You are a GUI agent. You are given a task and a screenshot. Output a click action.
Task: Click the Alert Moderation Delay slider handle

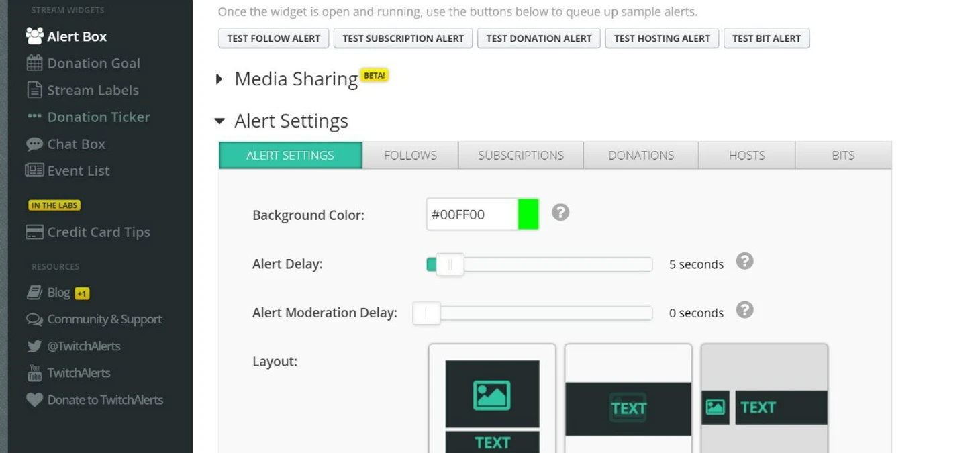click(426, 313)
